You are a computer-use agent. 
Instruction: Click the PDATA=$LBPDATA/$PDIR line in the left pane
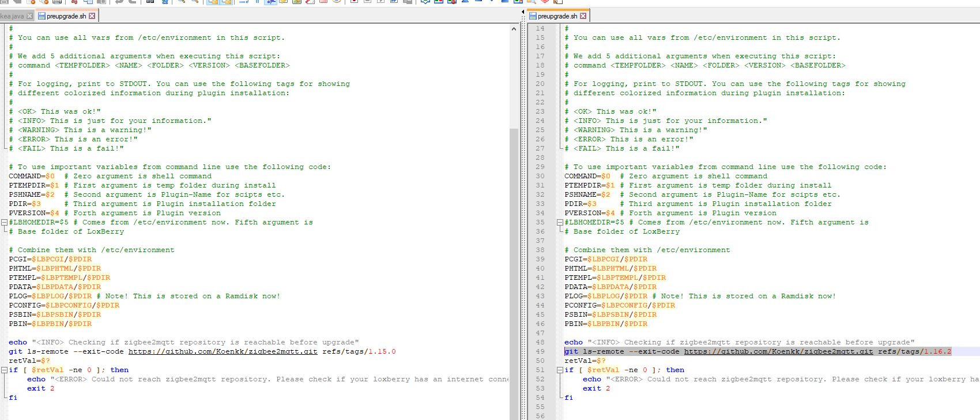pos(55,287)
